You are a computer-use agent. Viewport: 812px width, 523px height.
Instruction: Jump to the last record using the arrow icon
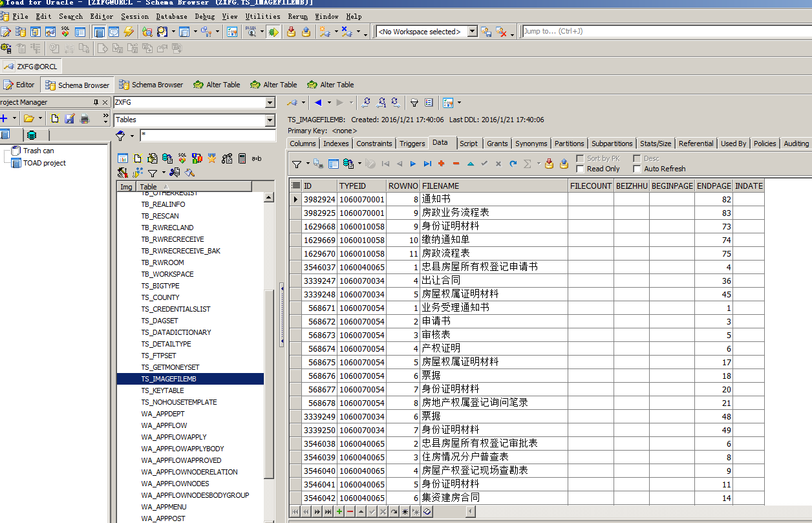428,164
